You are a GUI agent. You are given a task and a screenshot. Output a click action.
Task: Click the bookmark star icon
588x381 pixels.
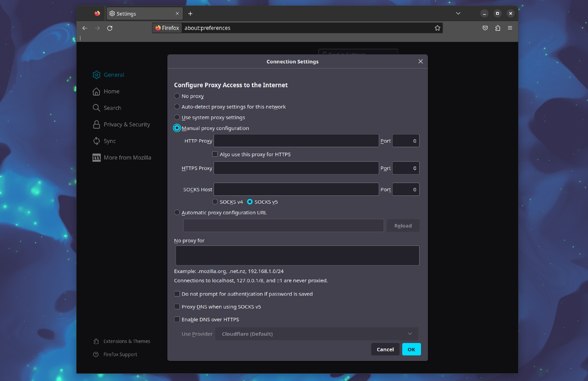[437, 28]
